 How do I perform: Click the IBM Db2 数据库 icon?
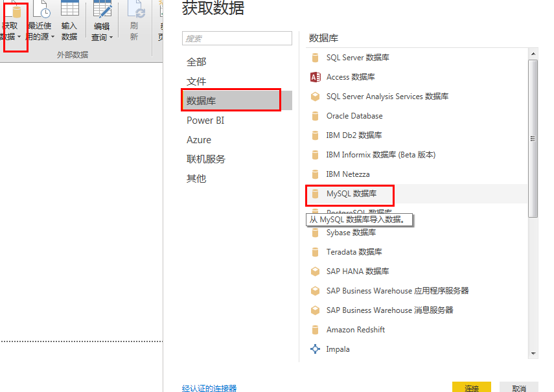tap(315, 135)
